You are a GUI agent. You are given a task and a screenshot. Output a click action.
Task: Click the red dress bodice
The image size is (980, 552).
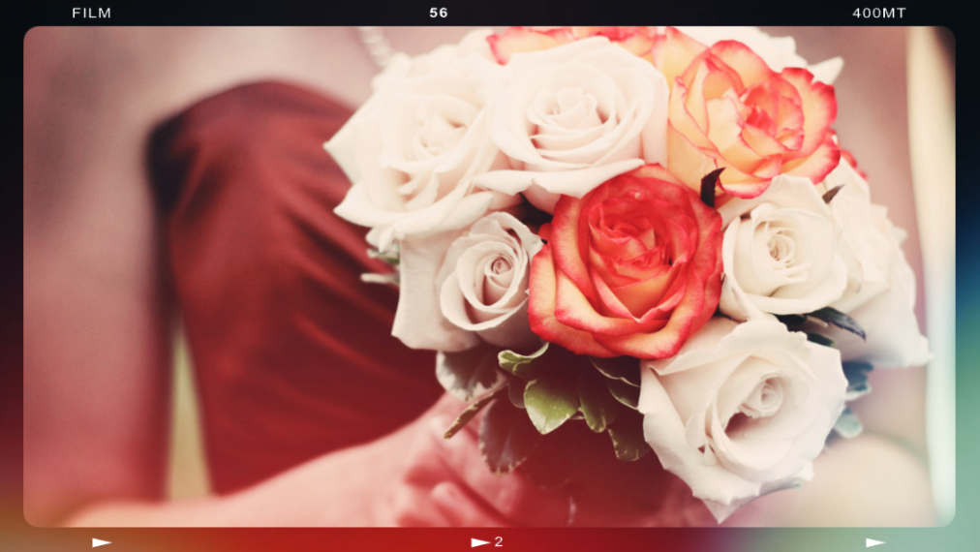pyautogui.click(x=281, y=271)
